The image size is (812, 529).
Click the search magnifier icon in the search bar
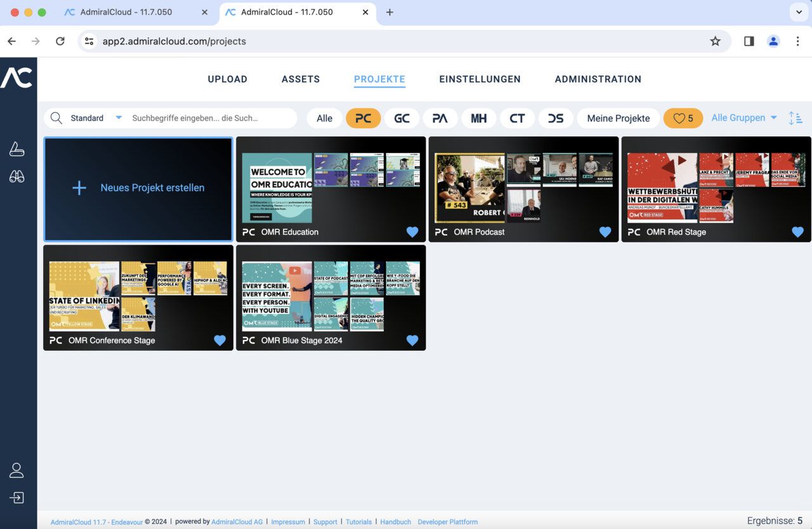tap(56, 118)
